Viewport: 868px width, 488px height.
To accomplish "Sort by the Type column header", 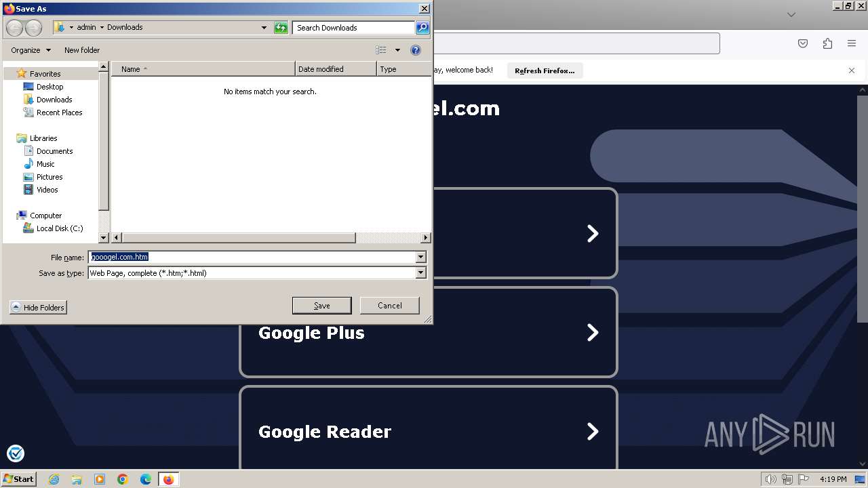I will click(404, 69).
